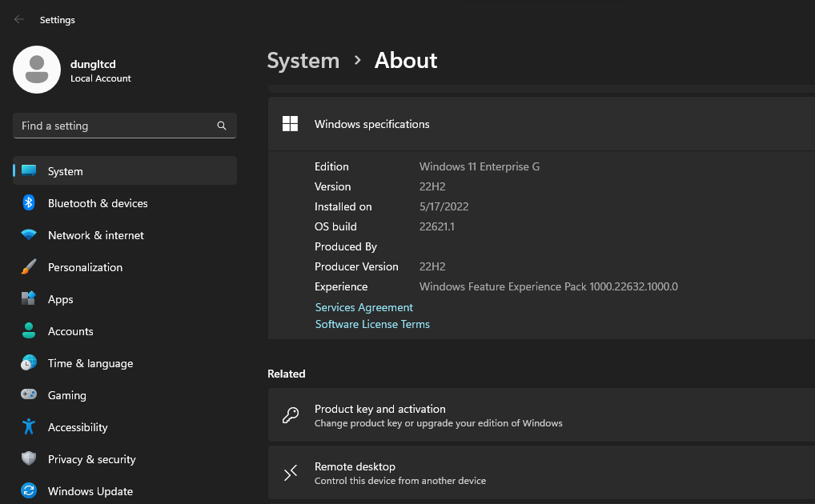The width and height of the screenshot is (815, 504).
Task: Open Remote desktop settings
Action: tap(540, 473)
